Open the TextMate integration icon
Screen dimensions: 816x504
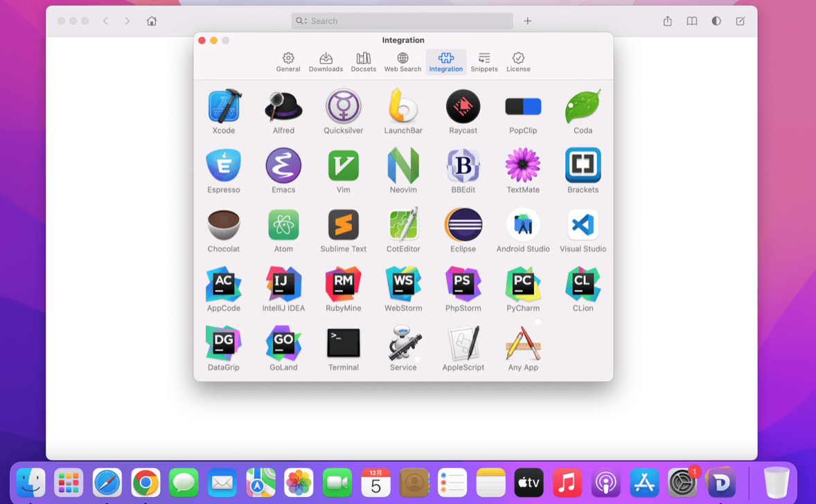pos(523,166)
